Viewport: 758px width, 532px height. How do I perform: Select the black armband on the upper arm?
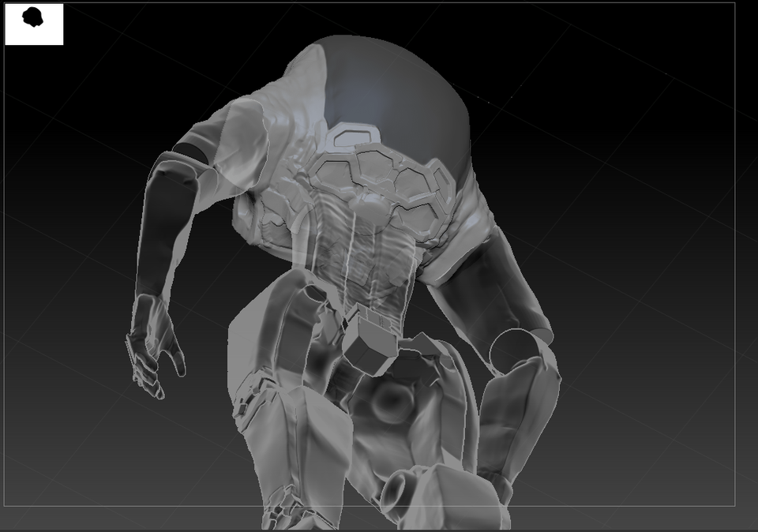191,154
